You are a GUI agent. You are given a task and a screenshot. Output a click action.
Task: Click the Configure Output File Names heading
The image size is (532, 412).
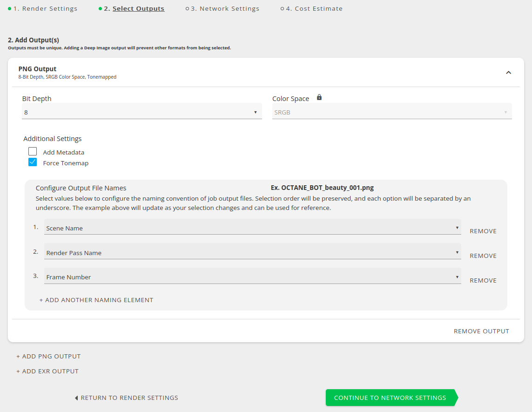tap(81, 188)
